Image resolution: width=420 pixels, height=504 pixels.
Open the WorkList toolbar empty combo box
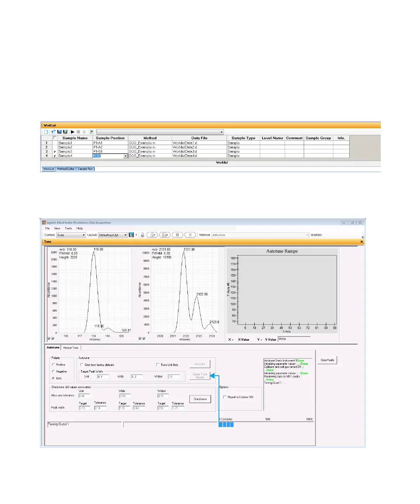[x=160, y=132]
